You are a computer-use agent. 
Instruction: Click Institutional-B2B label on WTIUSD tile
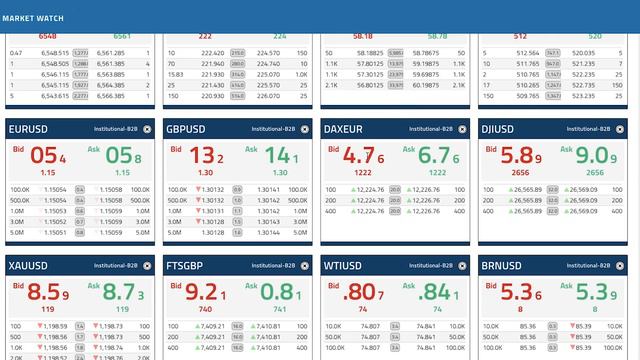click(431, 266)
